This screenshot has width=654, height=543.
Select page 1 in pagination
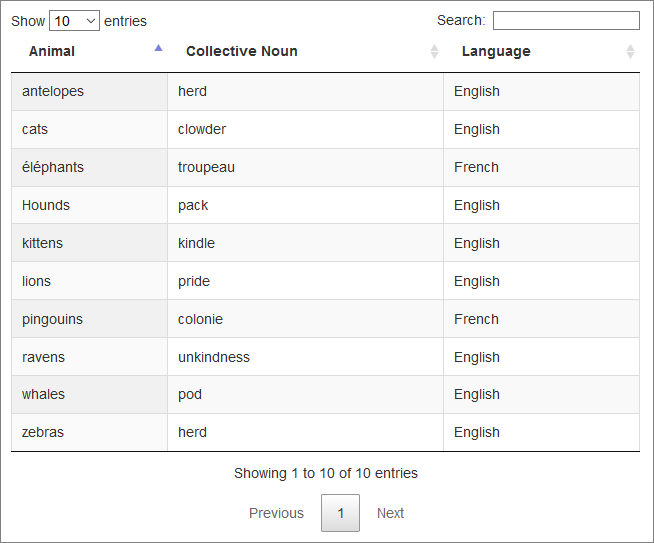click(340, 513)
